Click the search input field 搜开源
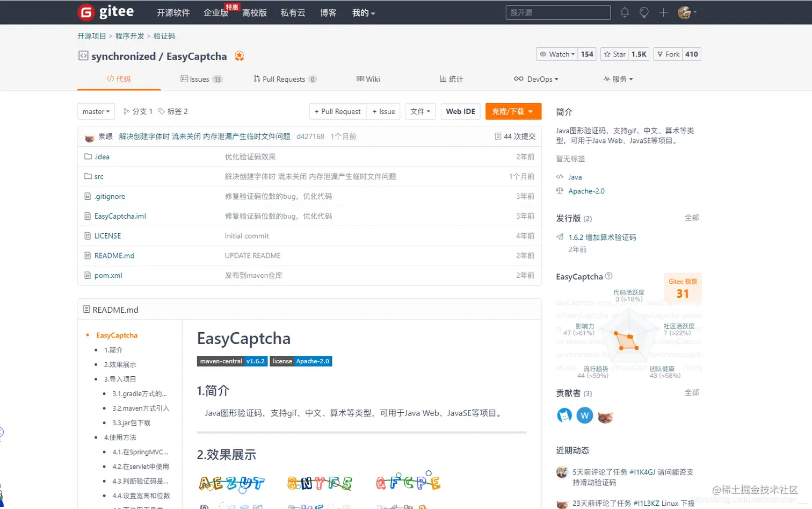The height and width of the screenshot is (509, 812). coord(557,12)
